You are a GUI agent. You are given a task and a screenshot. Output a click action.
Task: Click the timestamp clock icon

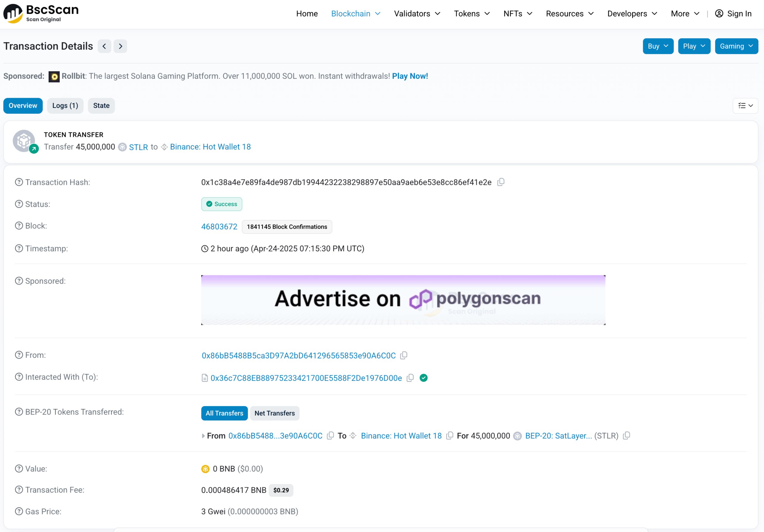tap(205, 249)
